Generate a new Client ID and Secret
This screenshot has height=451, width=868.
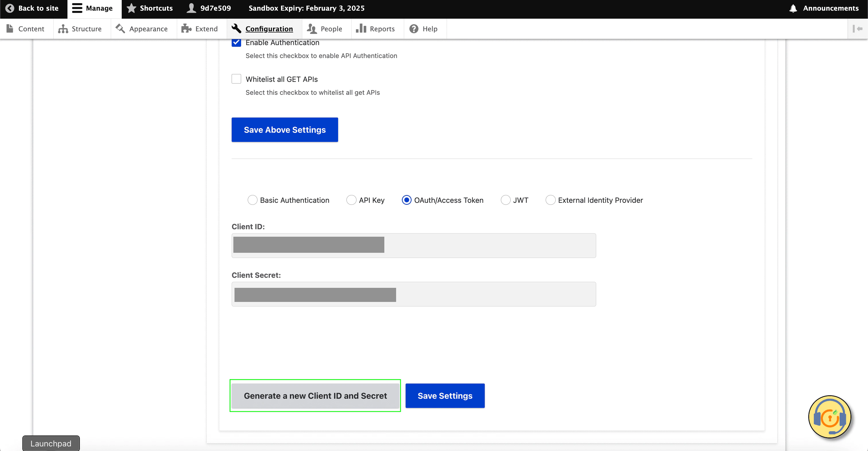(x=315, y=396)
